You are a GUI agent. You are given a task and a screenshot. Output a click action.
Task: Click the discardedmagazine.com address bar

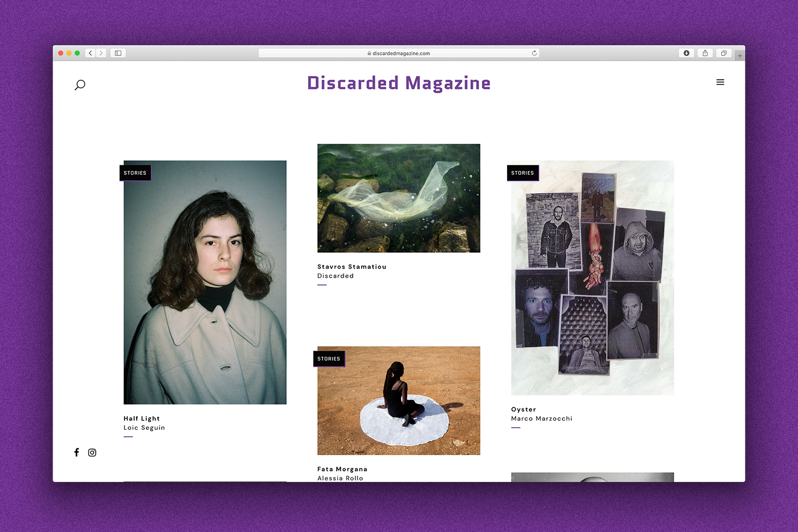pos(399,53)
